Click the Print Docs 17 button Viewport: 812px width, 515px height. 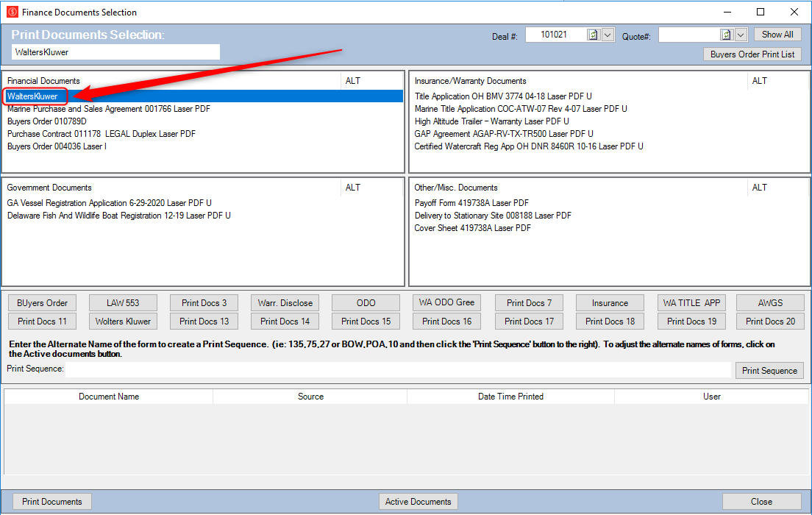(529, 322)
